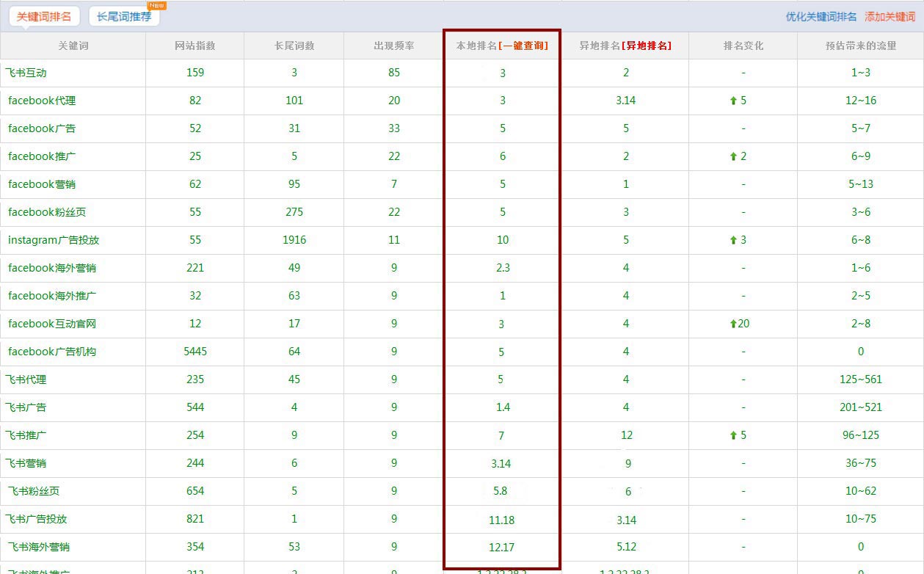Click the site index value 221

(195, 268)
